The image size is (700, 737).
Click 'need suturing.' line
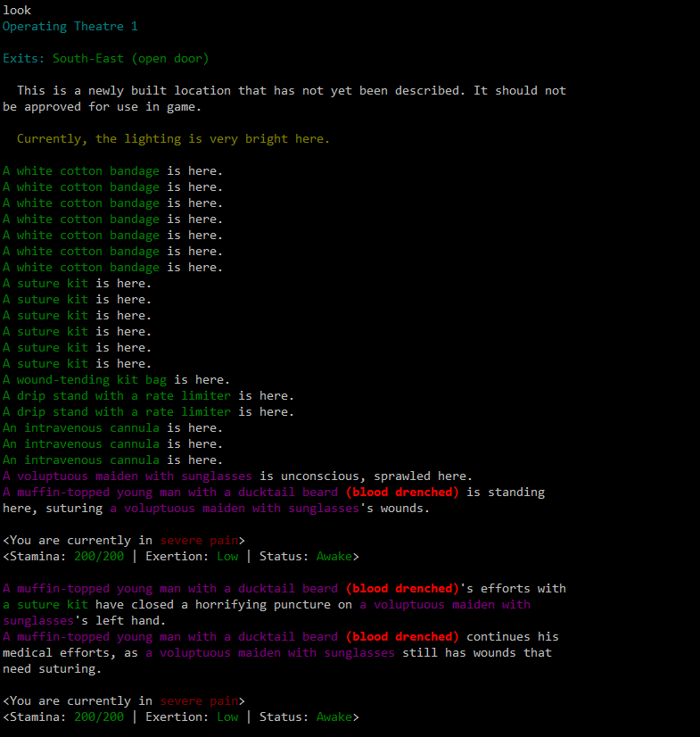point(52,669)
